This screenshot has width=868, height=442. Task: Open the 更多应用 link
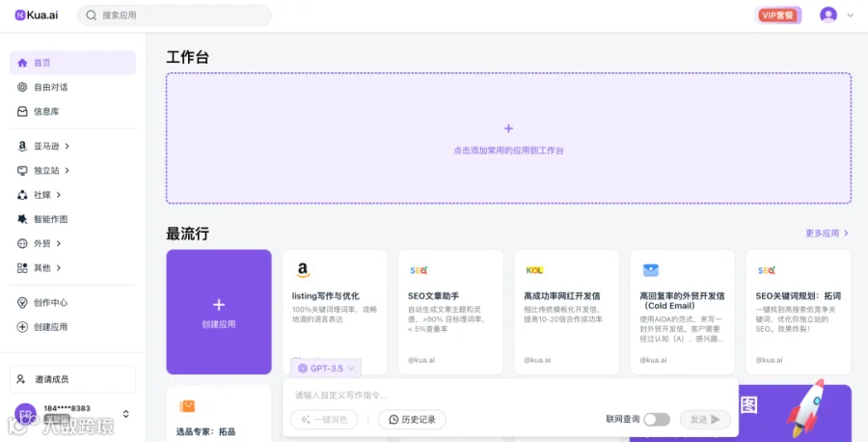coord(827,234)
